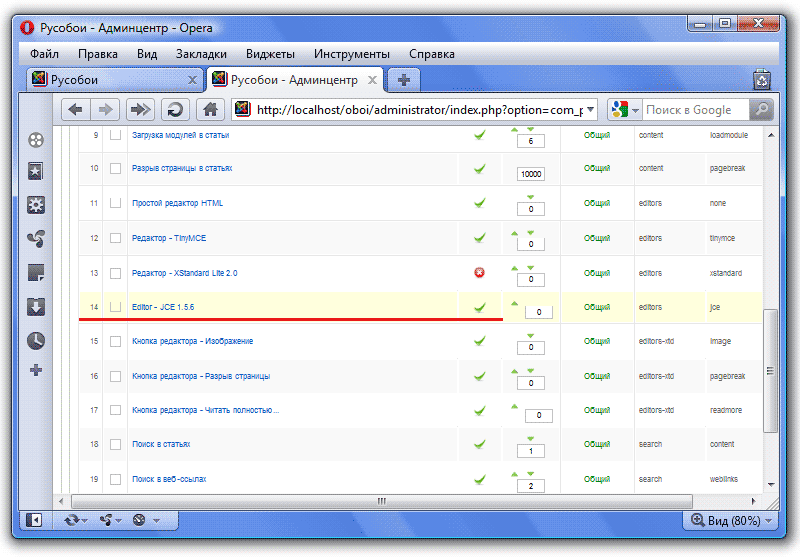Image resolution: width=800 pixels, height=560 pixels.
Task: Open the Закладки menu
Action: point(201,54)
